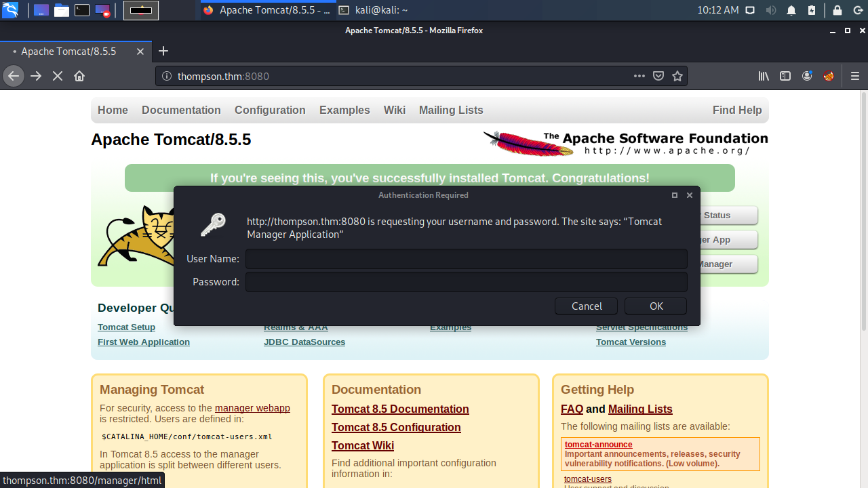Open the Tomcat Wiki link
The image size is (868, 488).
(x=363, y=446)
